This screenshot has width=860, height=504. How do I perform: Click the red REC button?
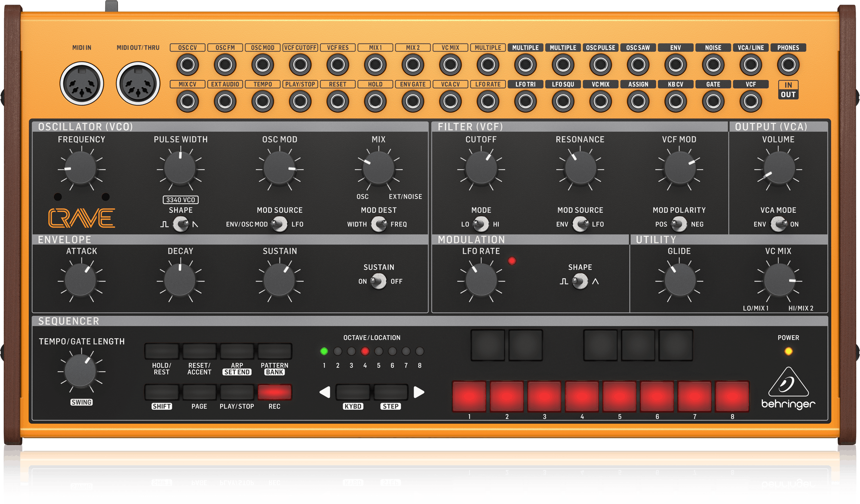coord(274,392)
